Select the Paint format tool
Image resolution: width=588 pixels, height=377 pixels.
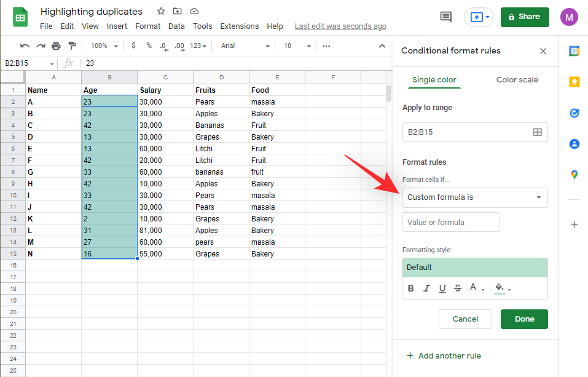72,46
